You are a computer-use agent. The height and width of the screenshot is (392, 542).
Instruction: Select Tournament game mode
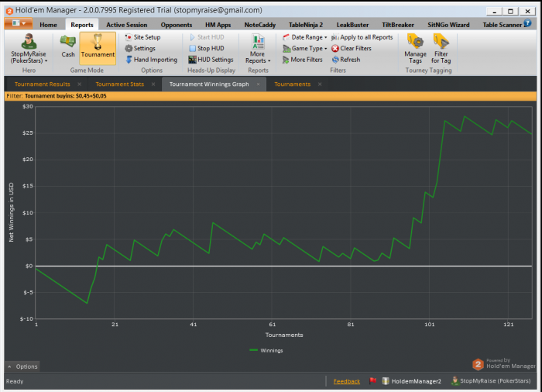tap(98, 49)
